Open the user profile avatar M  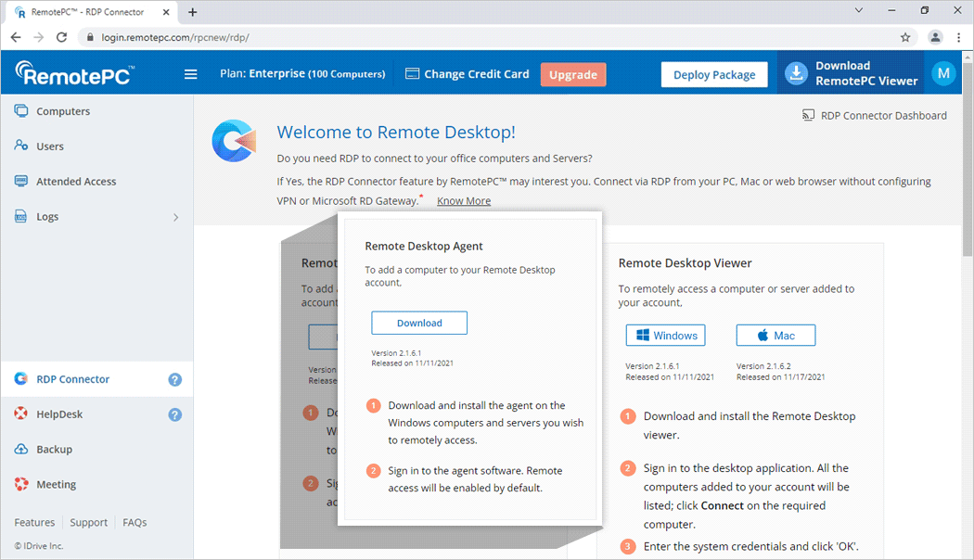(943, 74)
